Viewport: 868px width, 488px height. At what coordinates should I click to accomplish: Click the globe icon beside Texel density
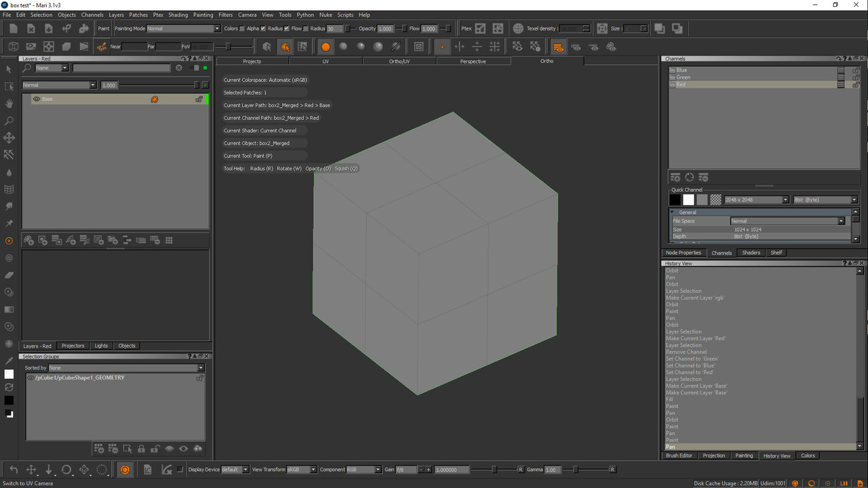518,28
